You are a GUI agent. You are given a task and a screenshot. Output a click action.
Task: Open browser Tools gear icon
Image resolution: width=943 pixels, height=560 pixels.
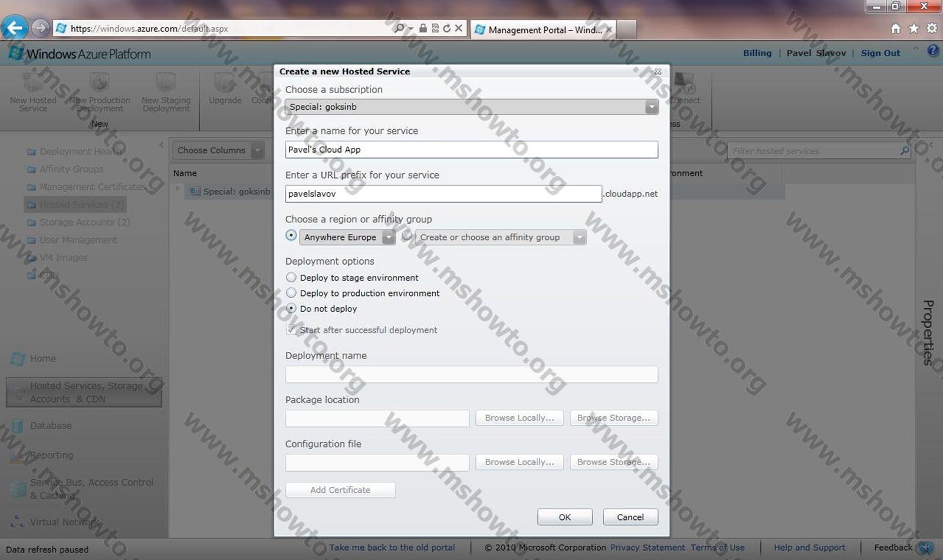point(932,28)
